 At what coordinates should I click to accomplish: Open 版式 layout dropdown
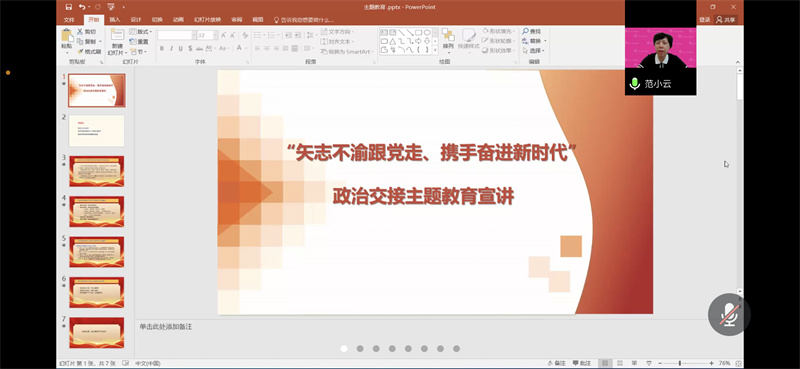click(141, 32)
